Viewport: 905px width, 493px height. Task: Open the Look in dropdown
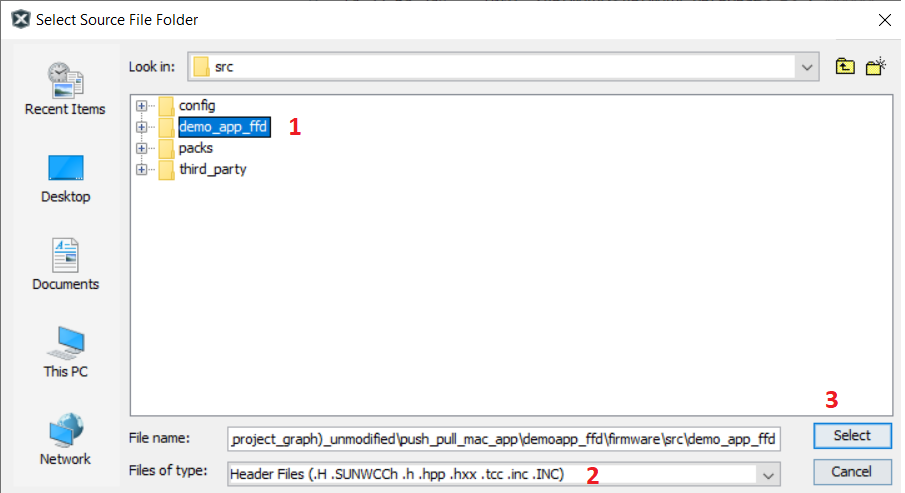(806, 67)
